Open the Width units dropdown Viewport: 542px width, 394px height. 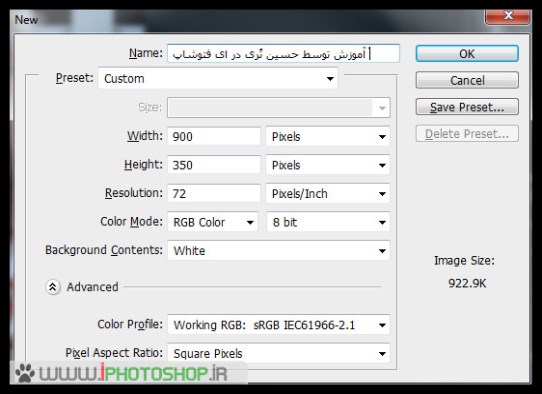328,136
